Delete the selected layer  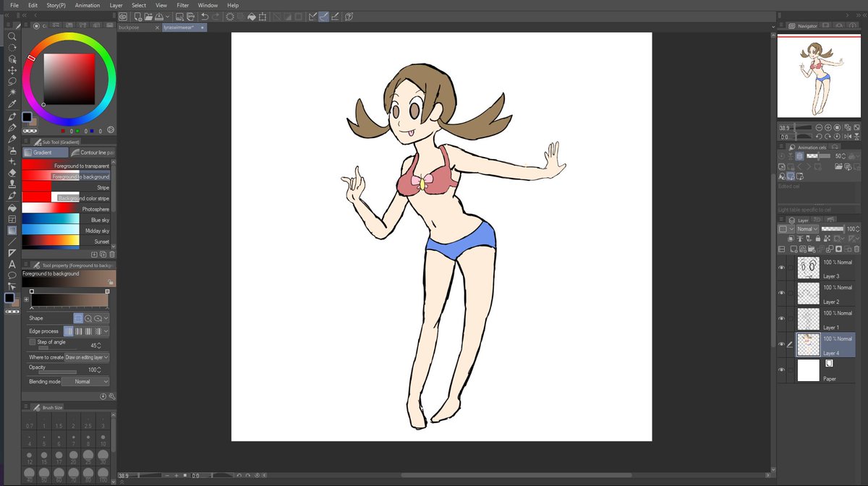(x=856, y=249)
